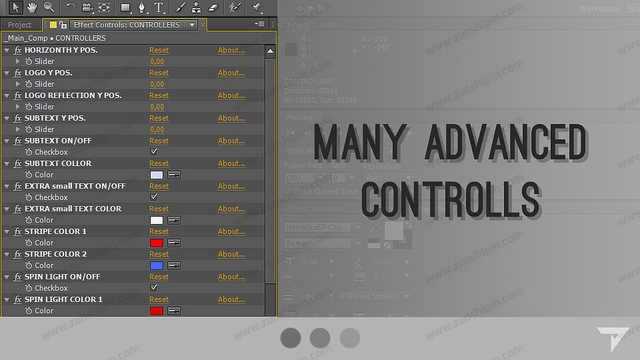640x360 pixels.
Task: Open the STRIPE COLOR 2 blue swatch
Action: (157, 265)
